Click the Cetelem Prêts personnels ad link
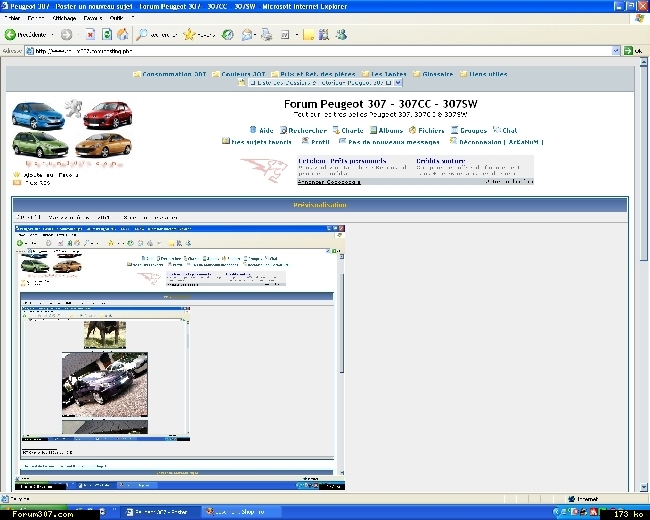 pyautogui.click(x=342, y=160)
